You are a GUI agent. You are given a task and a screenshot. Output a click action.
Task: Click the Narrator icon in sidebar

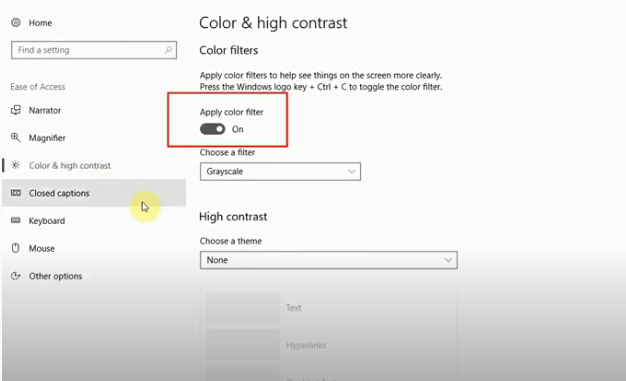click(16, 110)
